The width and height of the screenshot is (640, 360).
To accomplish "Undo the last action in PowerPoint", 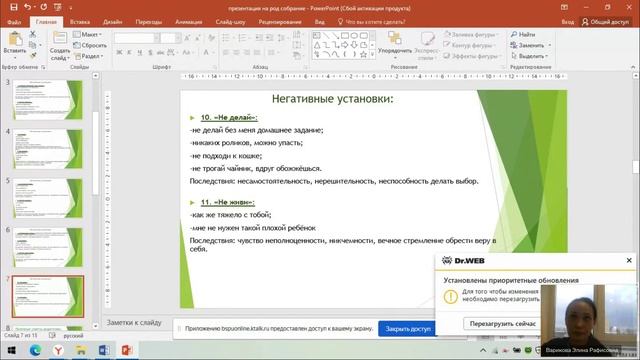I will pyautogui.click(x=27, y=7).
